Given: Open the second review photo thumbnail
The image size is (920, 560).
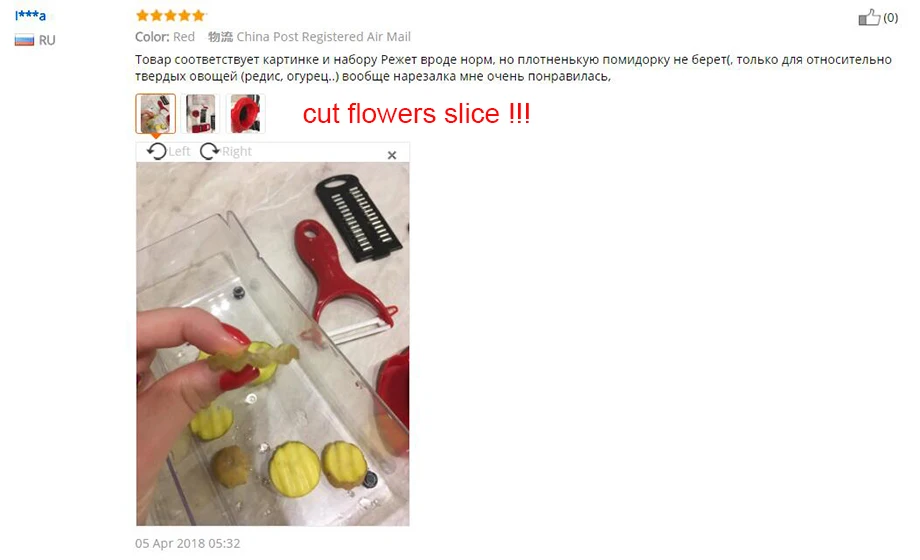Looking at the screenshot, I should (x=201, y=113).
